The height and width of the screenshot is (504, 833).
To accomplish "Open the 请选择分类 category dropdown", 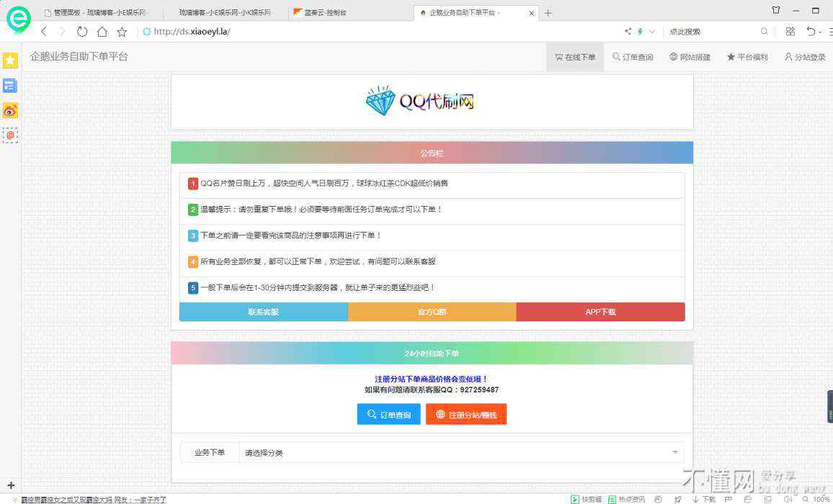I will pyautogui.click(x=461, y=452).
